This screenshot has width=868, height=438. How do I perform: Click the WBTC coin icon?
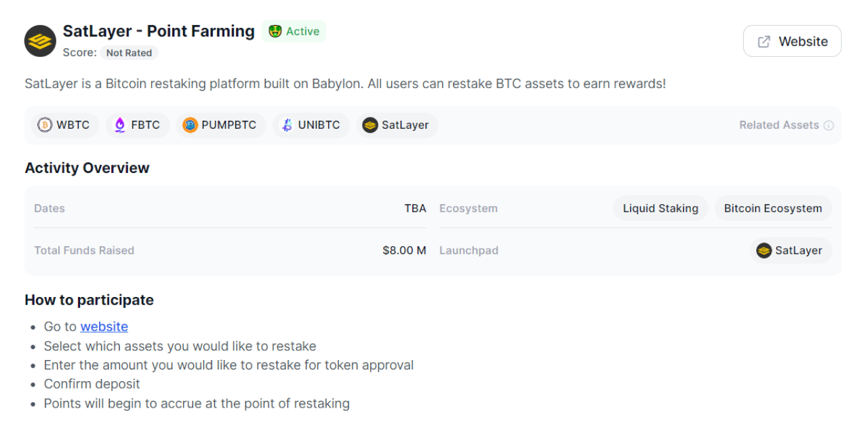tap(45, 125)
